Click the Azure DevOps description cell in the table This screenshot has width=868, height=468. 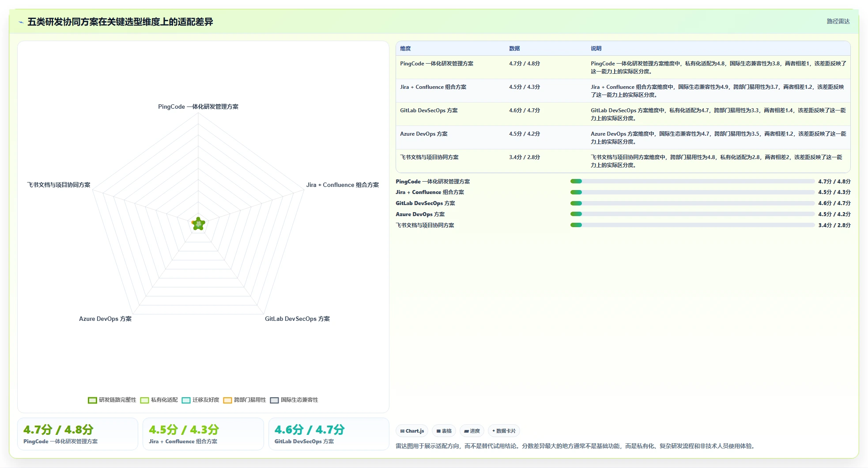718,138
